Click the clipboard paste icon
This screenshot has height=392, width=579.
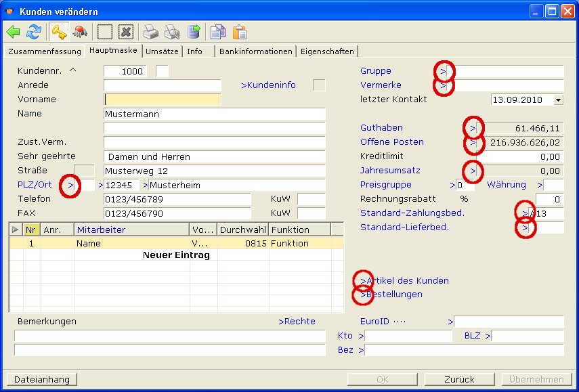(240, 32)
